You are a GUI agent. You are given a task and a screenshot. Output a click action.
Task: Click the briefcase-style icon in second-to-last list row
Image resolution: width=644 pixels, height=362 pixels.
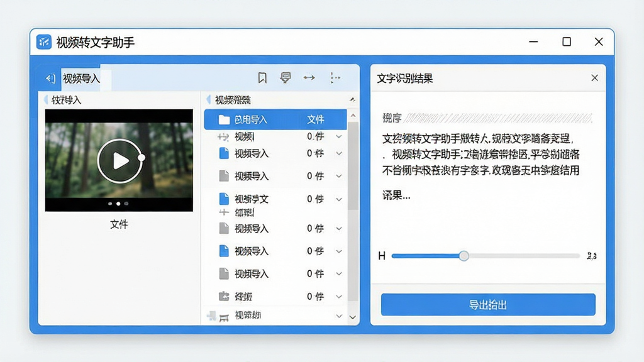pyautogui.click(x=224, y=296)
